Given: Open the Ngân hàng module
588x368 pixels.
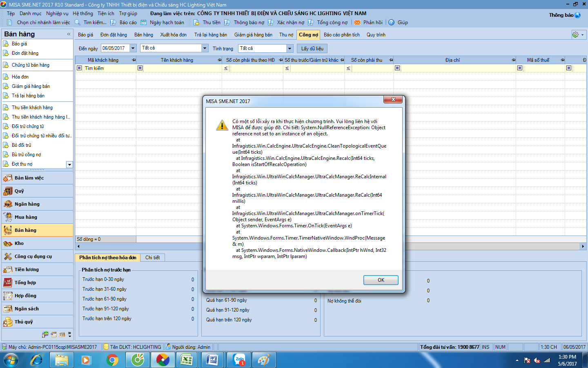Looking at the screenshot, I should coord(37,204).
